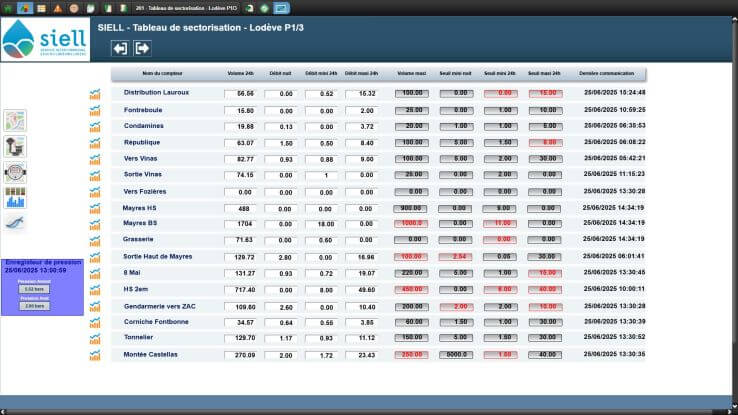Viewport: 738px width, 415px height.
Task: Click the Pression Aval value button
Action: pyautogui.click(x=32, y=306)
